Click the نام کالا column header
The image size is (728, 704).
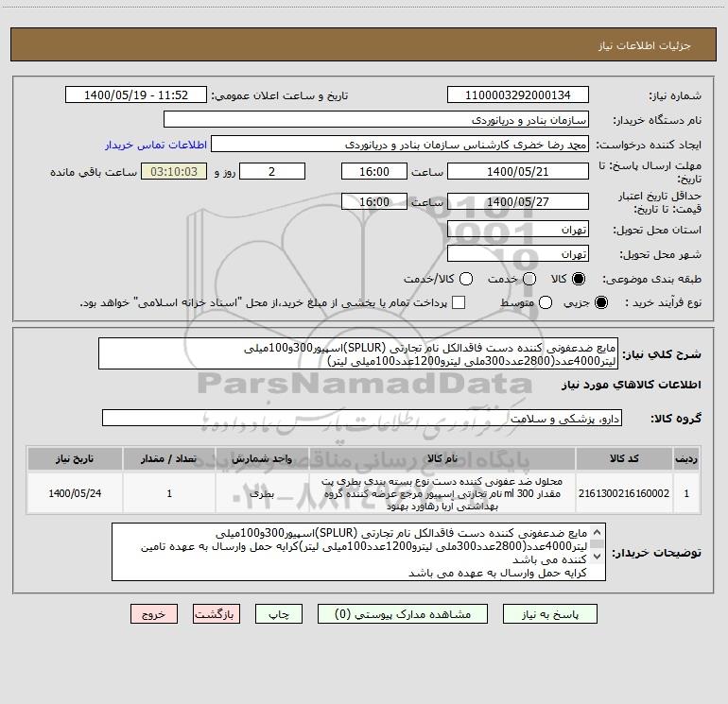[x=442, y=459]
